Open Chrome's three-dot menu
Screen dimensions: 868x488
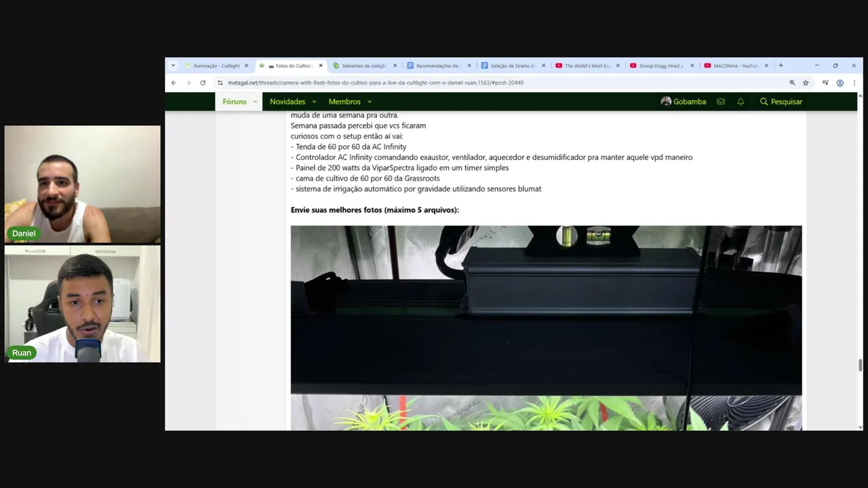click(x=853, y=83)
